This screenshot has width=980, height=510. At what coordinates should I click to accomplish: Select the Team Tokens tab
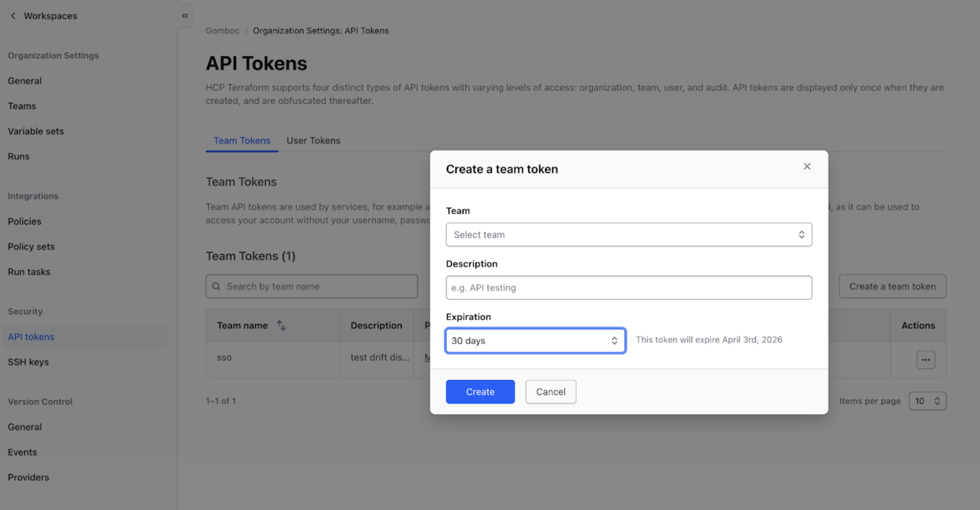tap(242, 141)
